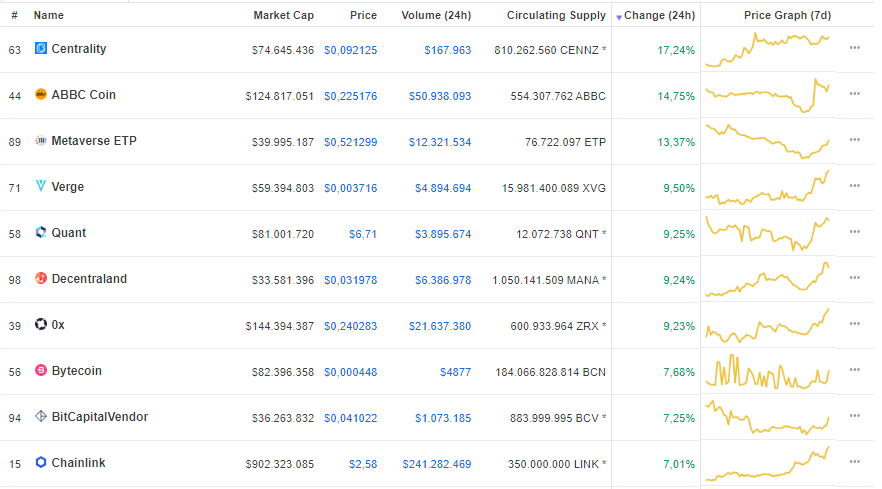This screenshot has height=489, width=882.
Task: Click Centrality price $0,092125
Action: 350,50
